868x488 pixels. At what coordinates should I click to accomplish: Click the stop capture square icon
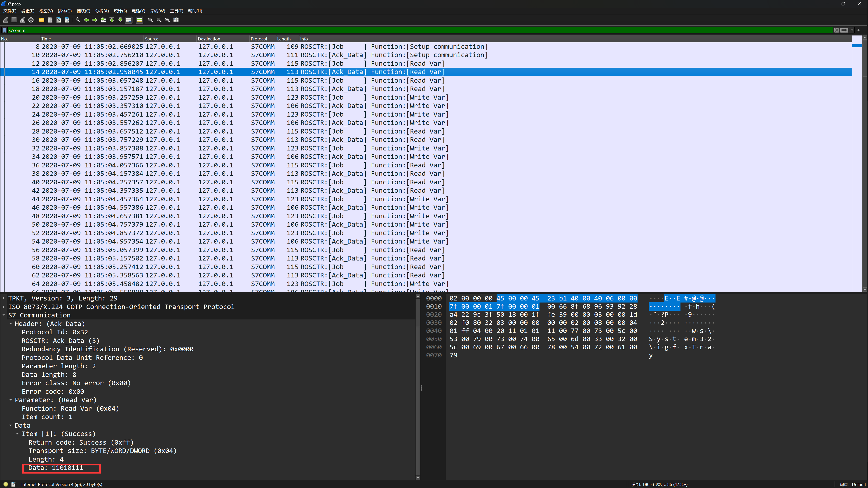pyautogui.click(x=14, y=20)
